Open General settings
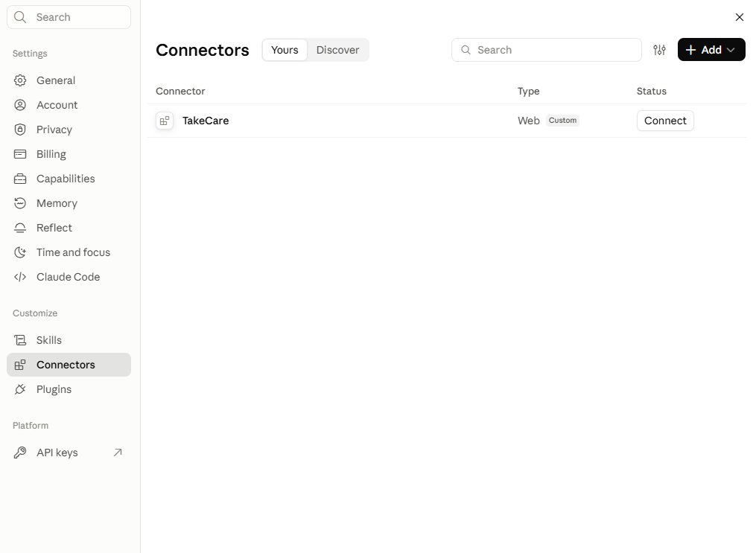 69,80
